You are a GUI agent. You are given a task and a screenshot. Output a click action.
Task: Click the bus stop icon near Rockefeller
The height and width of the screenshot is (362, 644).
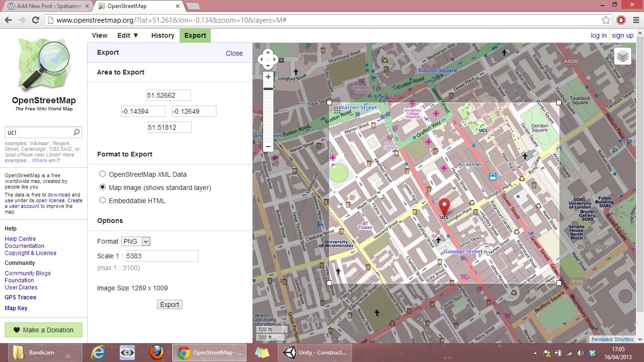click(493, 177)
